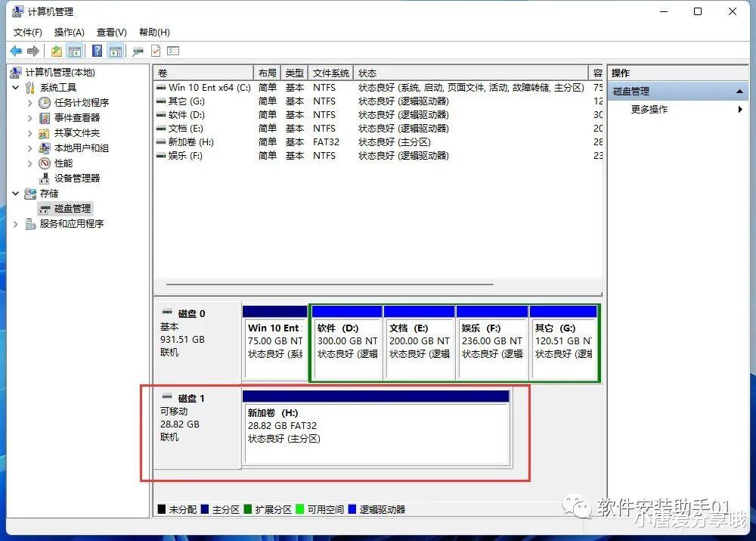Select the 其它 (G:) volume row
The height and width of the screenshot is (541, 756).
click(x=379, y=101)
